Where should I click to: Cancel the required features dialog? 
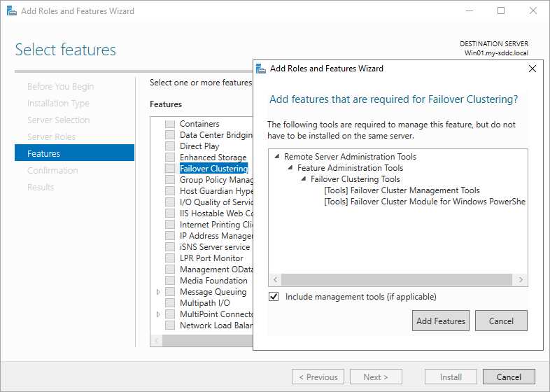pos(500,321)
